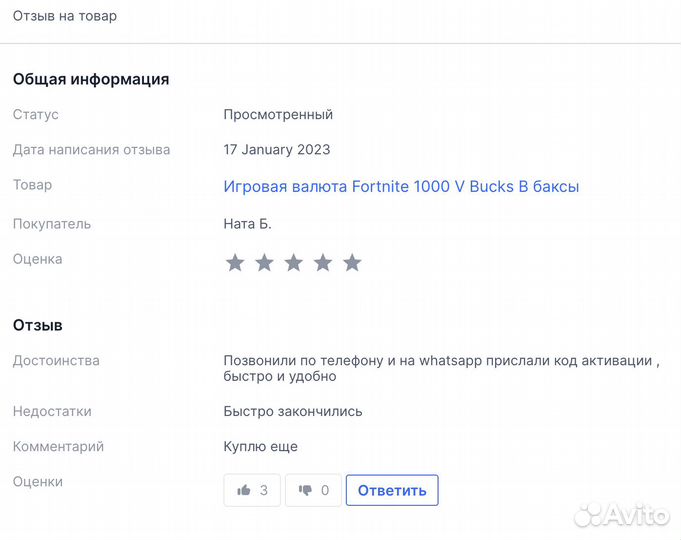This screenshot has width=681, height=540.
Task: Click the Общая информация section heading
Action: click(91, 79)
